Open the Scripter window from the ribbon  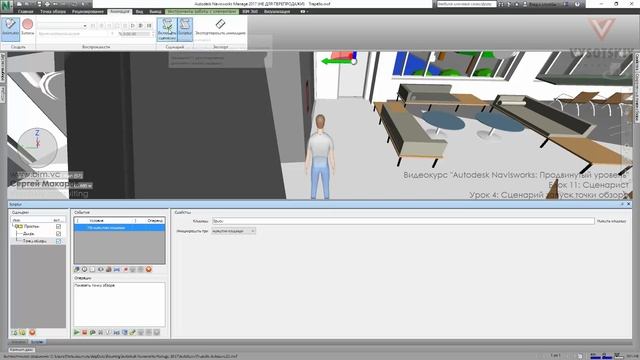(185, 29)
